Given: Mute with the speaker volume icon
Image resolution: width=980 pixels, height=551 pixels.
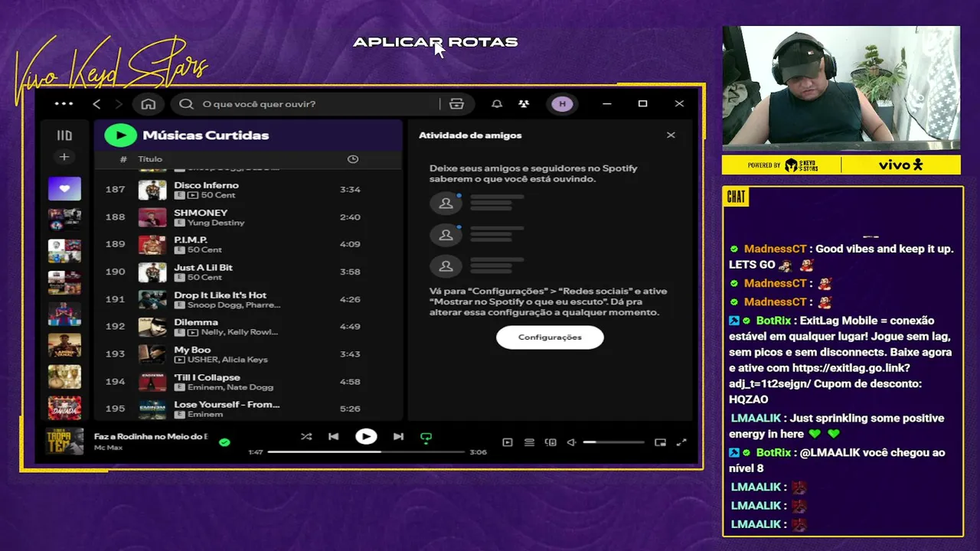Looking at the screenshot, I should tap(571, 442).
